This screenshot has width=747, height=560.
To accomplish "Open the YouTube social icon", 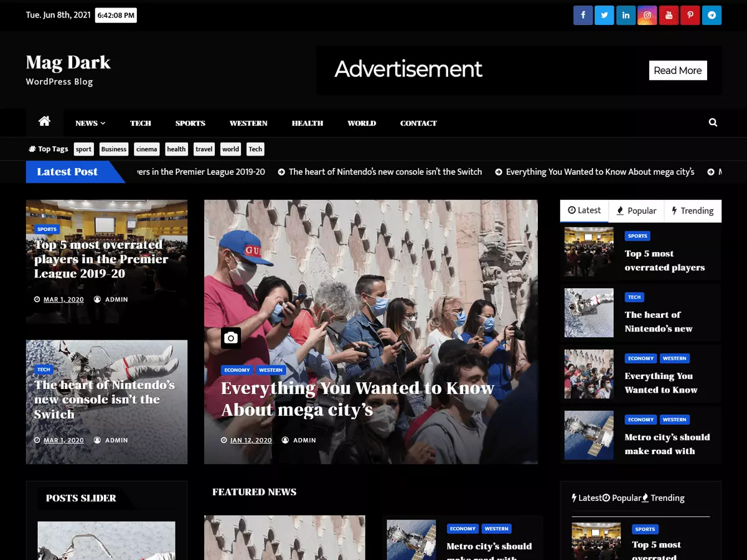I will tap(669, 15).
